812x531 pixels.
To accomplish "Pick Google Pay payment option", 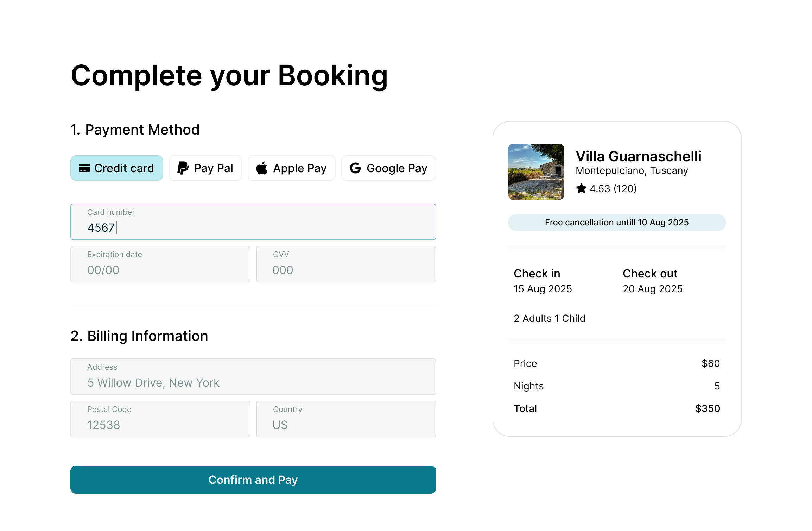I will (389, 168).
